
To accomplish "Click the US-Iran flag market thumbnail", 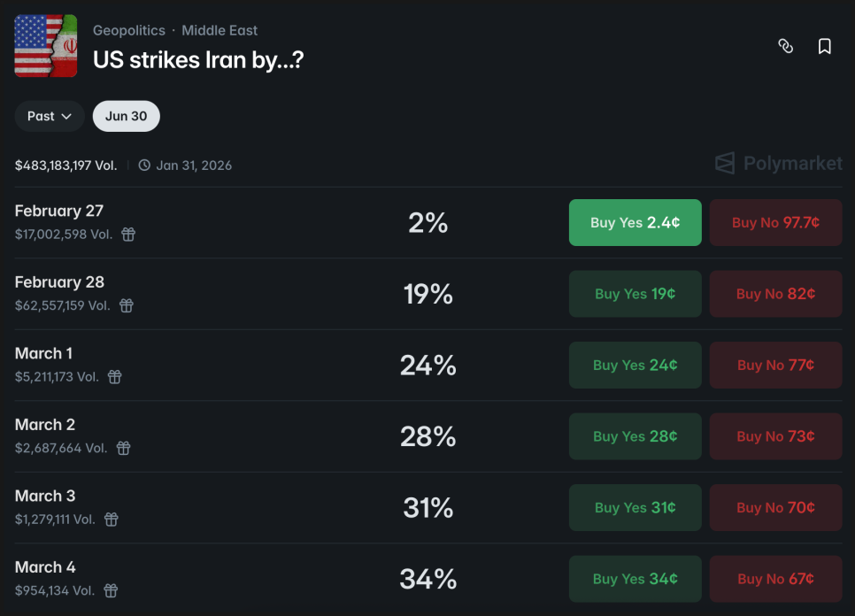I will coord(46,46).
